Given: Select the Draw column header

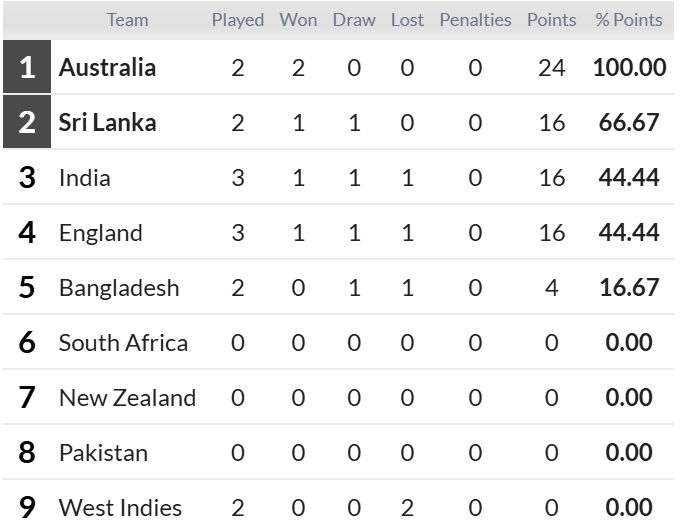Looking at the screenshot, I should click(354, 20).
